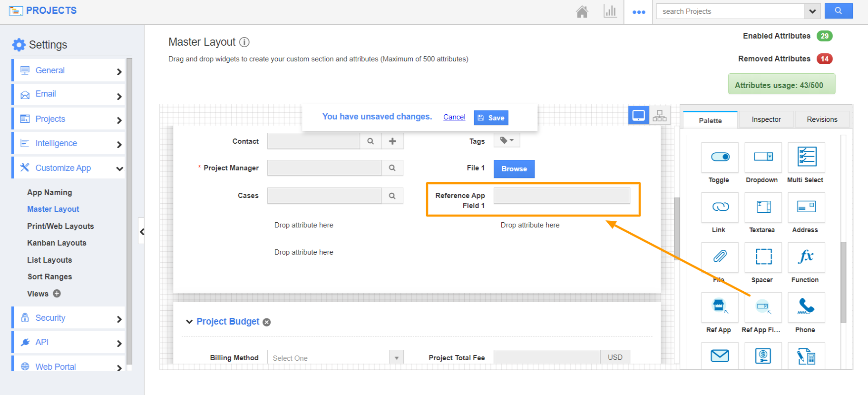This screenshot has height=395, width=868.
Task: Select the Phone widget icon
Action: coord(806,307)
